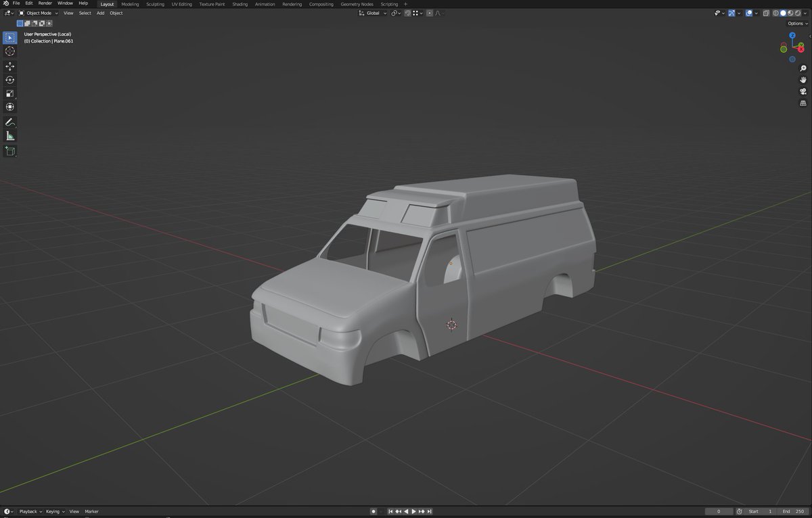This screenshot has width=812, height=518.
Task: Open the Keying dropdown in timeline
Action: (55, 511)
